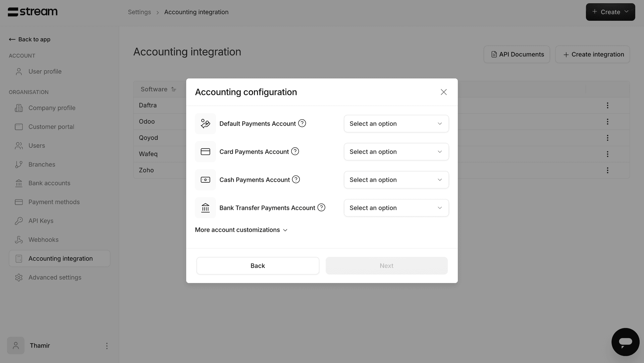Viewport: 644px width, 363px height.
Task: Open the chat support bubble
Action: click(x=625, y=342)
